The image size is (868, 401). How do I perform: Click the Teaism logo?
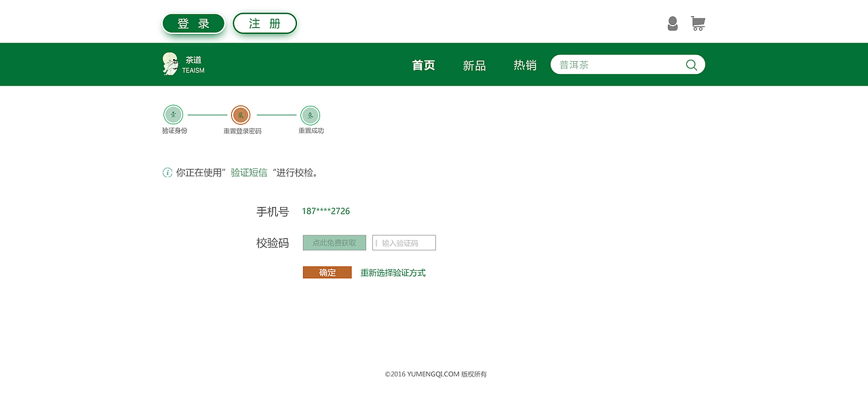point(170,64)
